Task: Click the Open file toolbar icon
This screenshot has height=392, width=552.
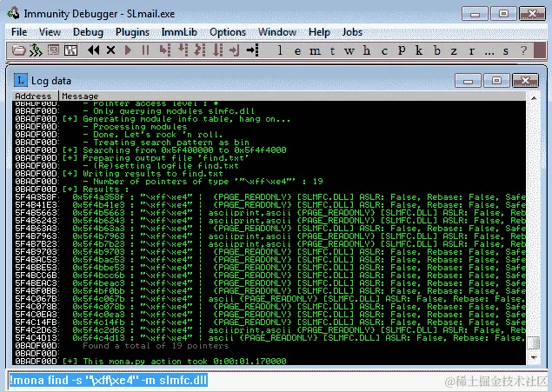Action: click(x=18, y=50)
